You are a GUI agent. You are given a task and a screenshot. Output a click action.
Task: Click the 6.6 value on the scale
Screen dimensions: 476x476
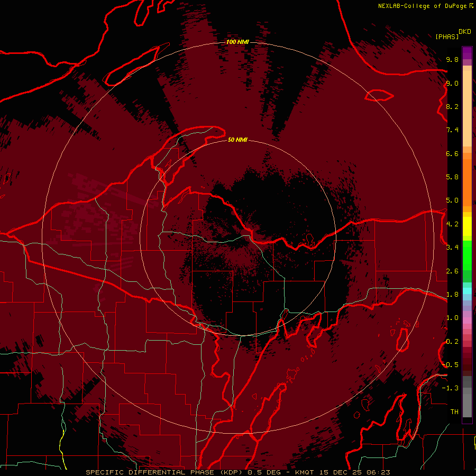coord(452,154)
